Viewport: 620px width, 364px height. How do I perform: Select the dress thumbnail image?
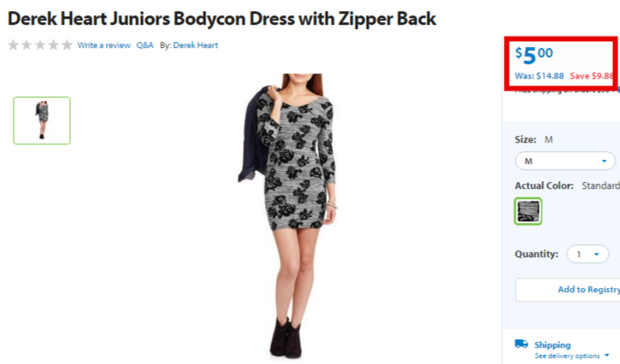(42, 120)
